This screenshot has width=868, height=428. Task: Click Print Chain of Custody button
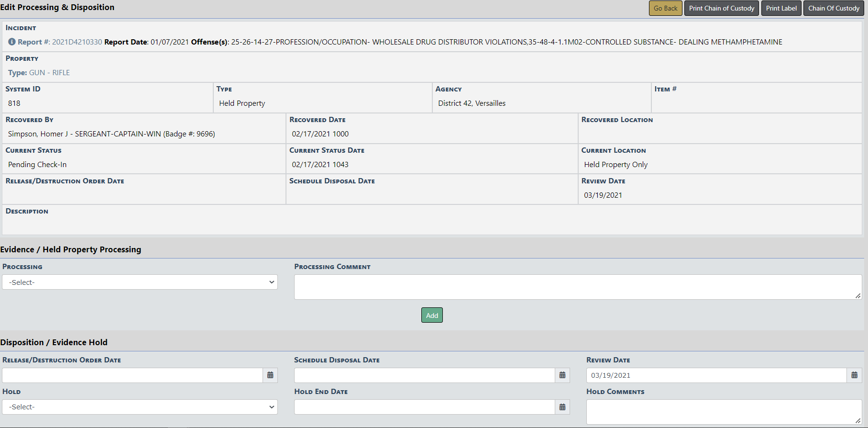721,8
